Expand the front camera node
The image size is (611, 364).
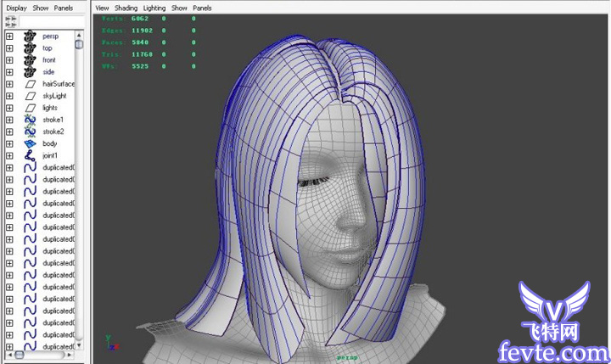(9, 60)
